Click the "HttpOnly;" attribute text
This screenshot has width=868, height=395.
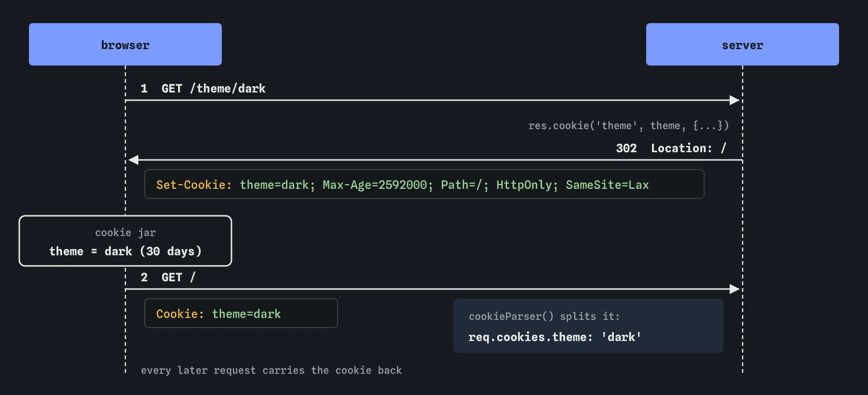pos(527,185)
